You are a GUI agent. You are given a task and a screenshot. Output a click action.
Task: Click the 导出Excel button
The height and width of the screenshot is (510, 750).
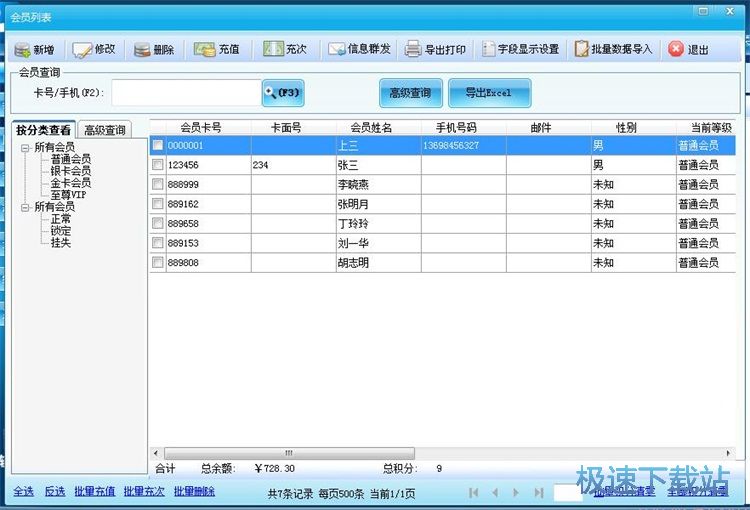point(490,93)
